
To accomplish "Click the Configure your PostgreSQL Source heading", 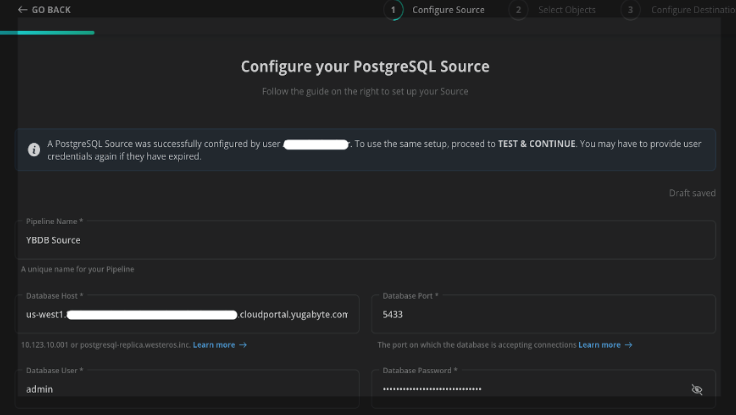I will point(365,67).
